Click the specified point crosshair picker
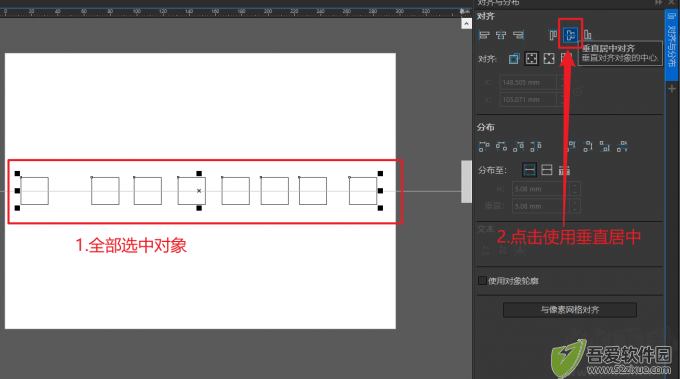The height and width of the screenshot is (379, 680). (x=577, y=92)
